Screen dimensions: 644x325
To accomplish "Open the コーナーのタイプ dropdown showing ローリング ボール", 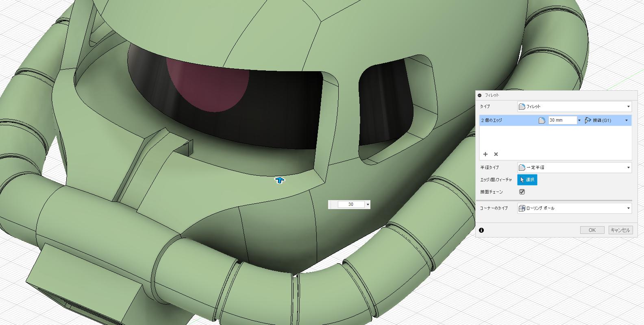I will [574, 208].
